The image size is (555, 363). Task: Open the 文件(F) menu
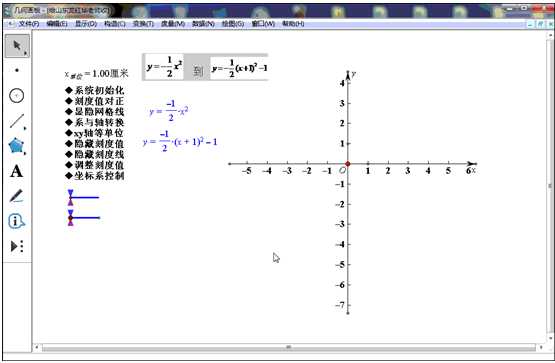click(x=29, y=24)
